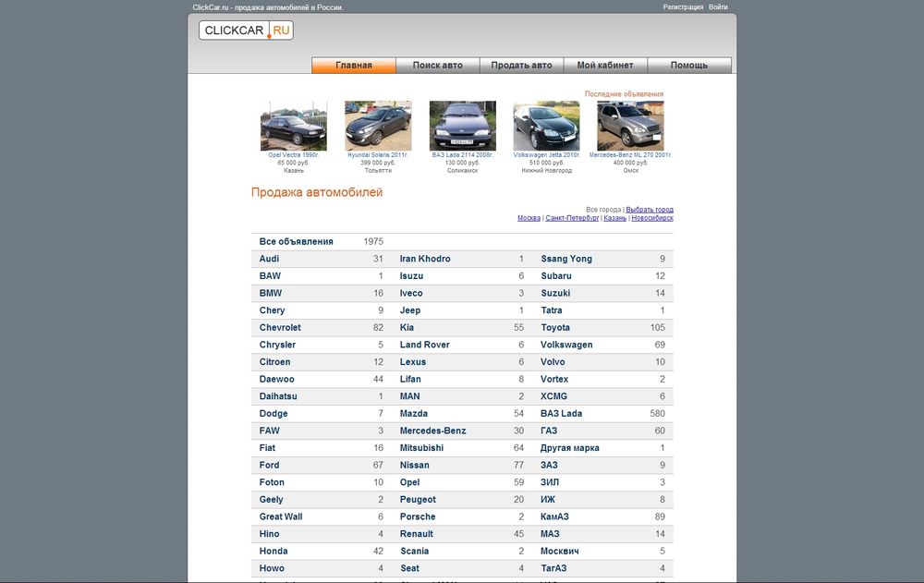924x583 pixels.
Task: Open the Nissan brand listings
Action: tap(414, 465)
